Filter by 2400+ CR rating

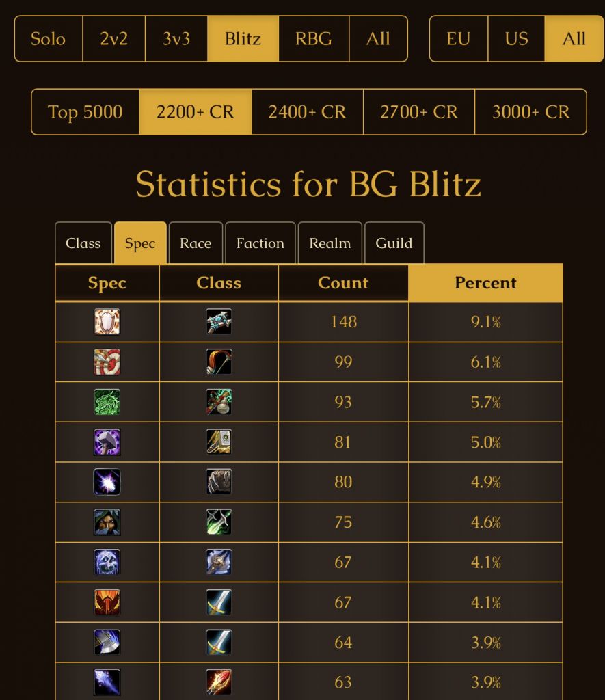(307, 111)
